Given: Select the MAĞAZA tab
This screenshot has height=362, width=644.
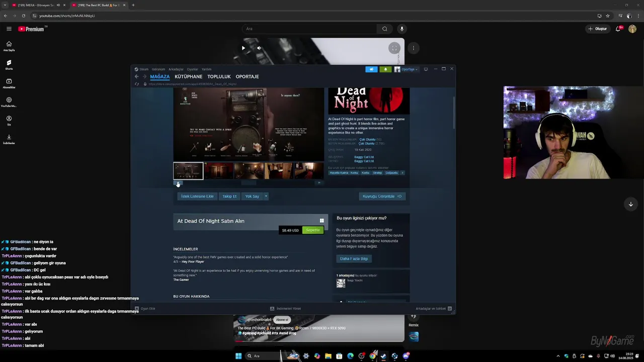Looking at the screenshot, I should click(159, 76).
